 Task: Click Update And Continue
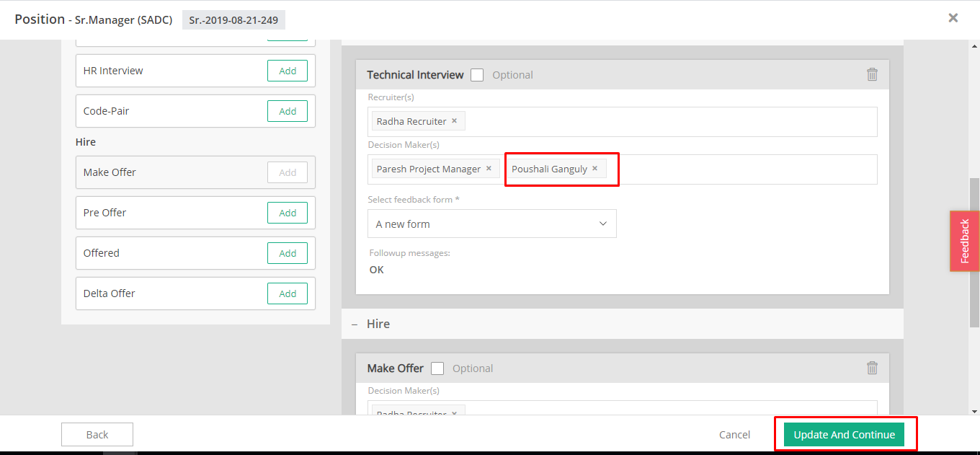click(x=844, y=434)
